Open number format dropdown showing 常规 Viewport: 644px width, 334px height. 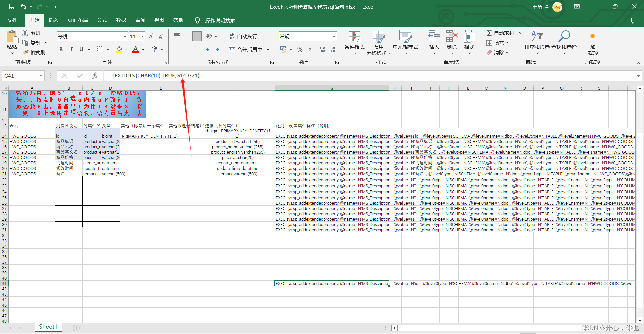pyautogui.click(x=334, y=36)
